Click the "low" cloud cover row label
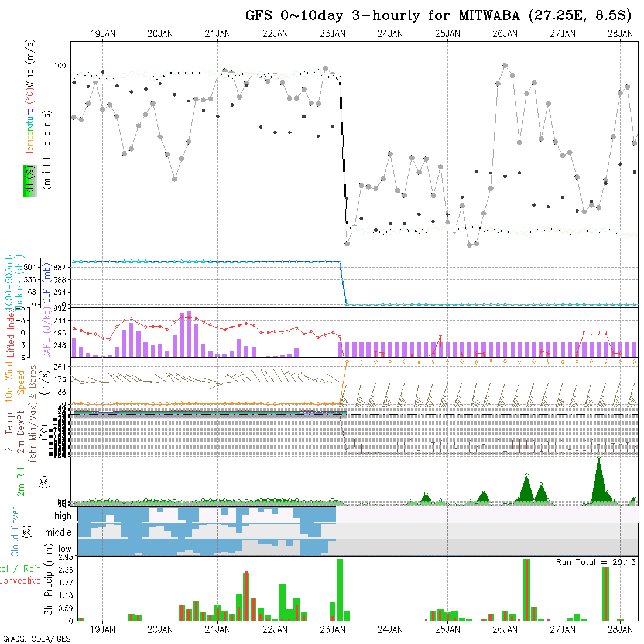The width and height of the screenshot is (644, 644). tap(64, 550)
